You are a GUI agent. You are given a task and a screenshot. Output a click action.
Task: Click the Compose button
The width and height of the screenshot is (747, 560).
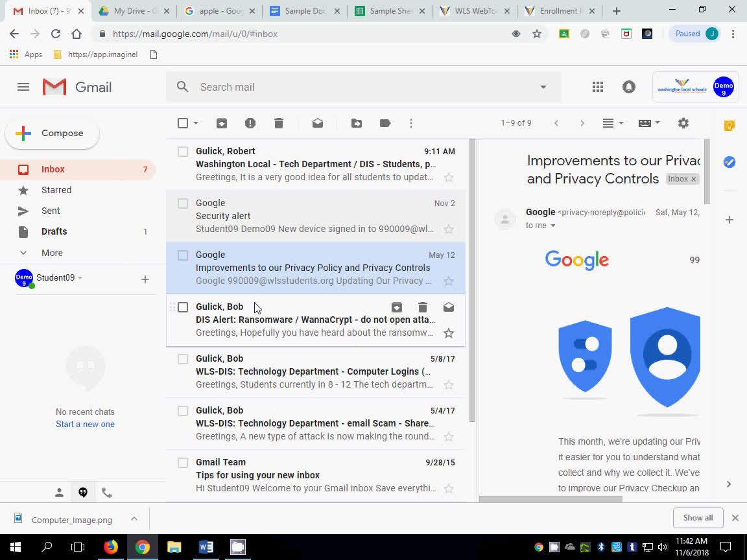(51, 132)
